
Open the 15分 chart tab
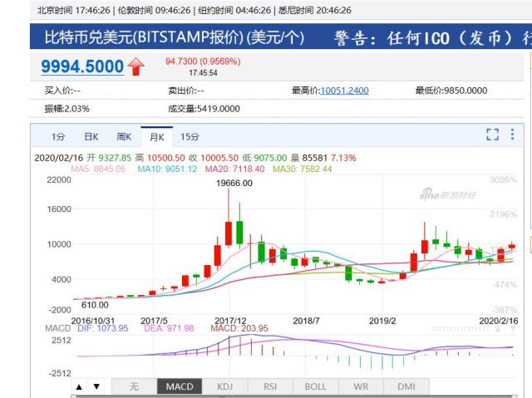190,136
